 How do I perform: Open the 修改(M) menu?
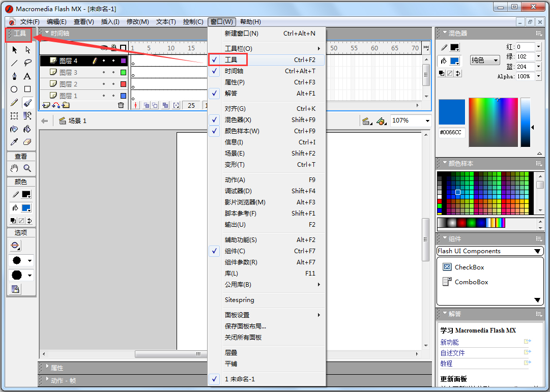coord(137,22)
